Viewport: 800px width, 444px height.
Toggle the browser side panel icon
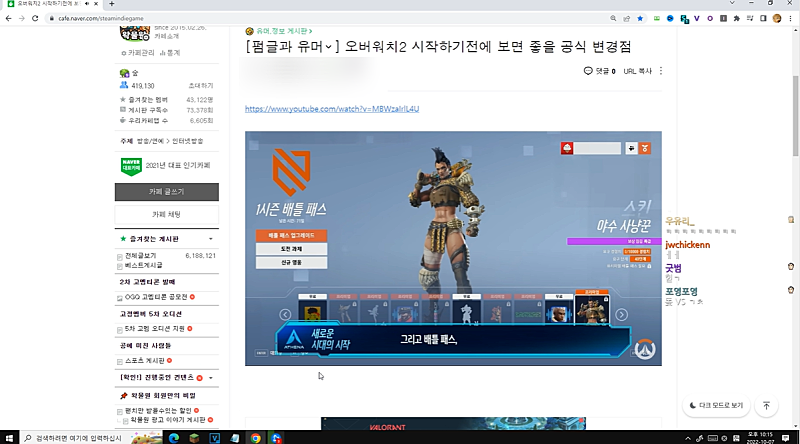point(763,18)
